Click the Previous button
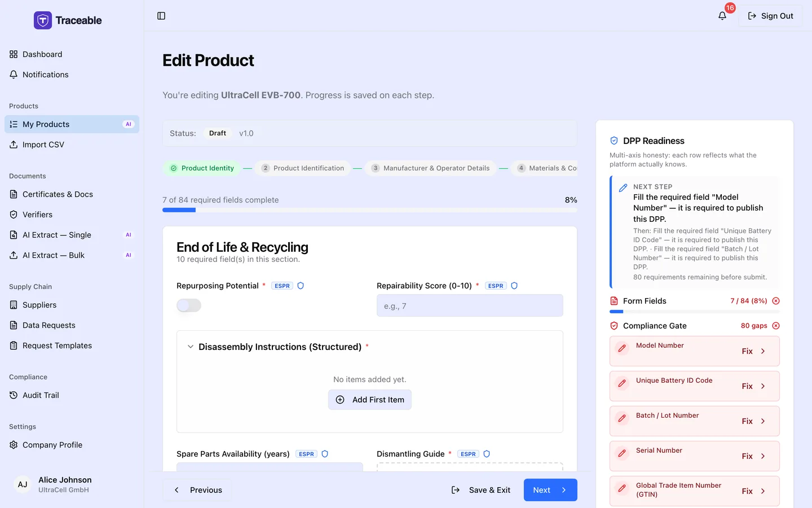The image size is (812, 508). pos(198,490)
